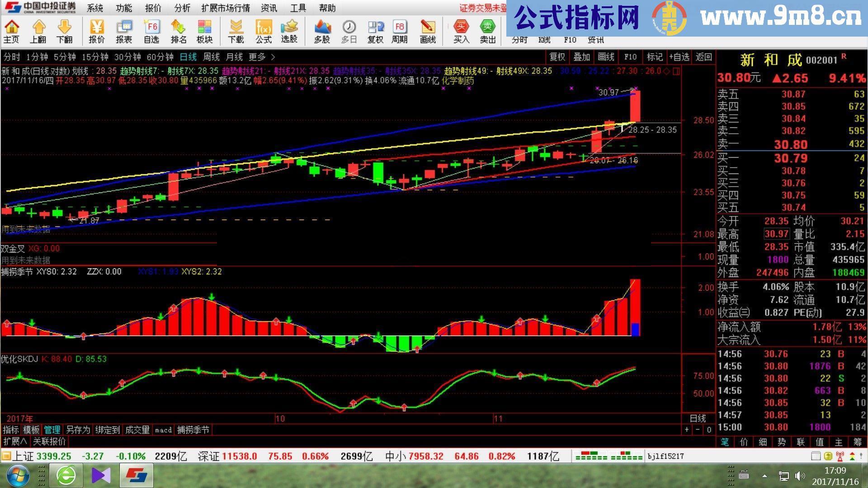This screenshot has width=868, height=488.
Task: Open the 公式 f(x) formula editor icon
Action: coord(263,31)
